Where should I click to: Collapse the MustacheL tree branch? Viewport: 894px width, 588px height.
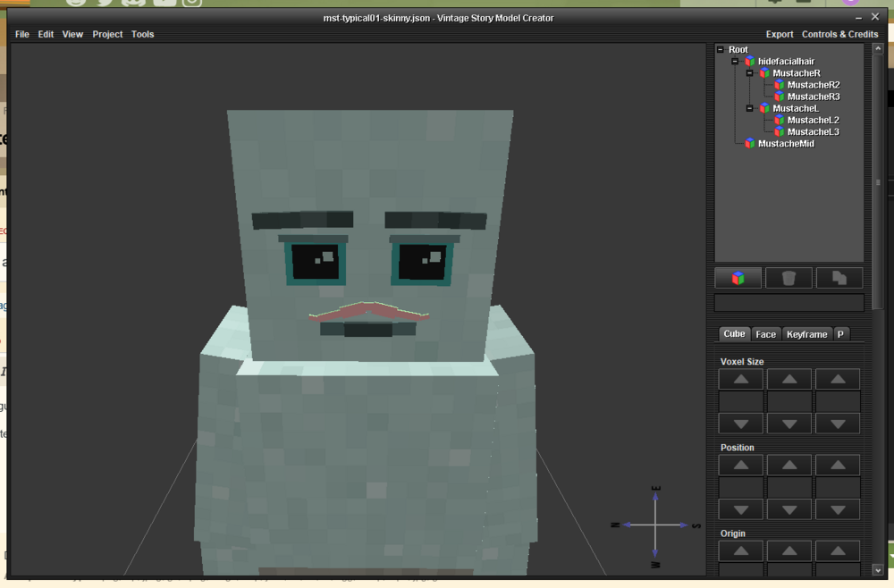(x=750, y=108)
